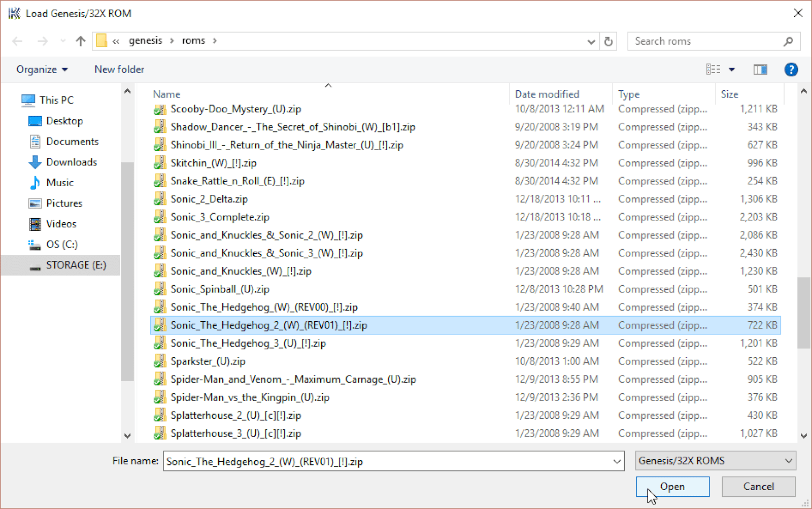The height and width of the screenshot is (509, 812).
Task: Expand the file name history dropdown
Action: coord(617,461)
